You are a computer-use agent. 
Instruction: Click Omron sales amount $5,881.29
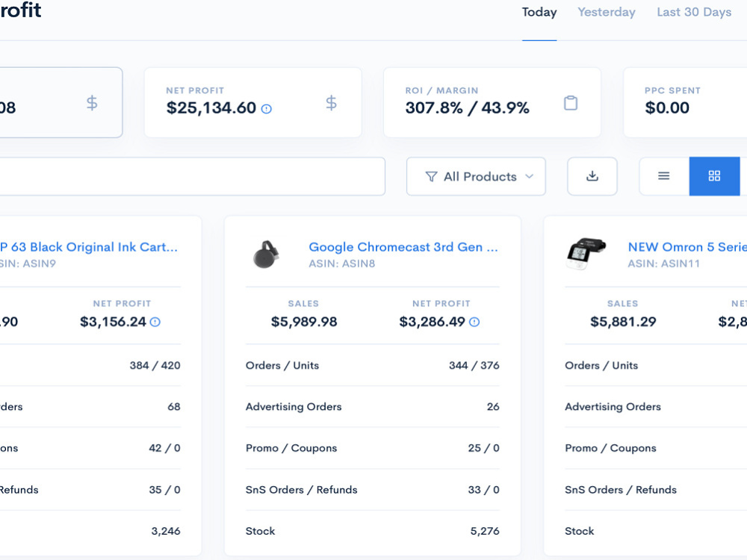coord(623,322)
